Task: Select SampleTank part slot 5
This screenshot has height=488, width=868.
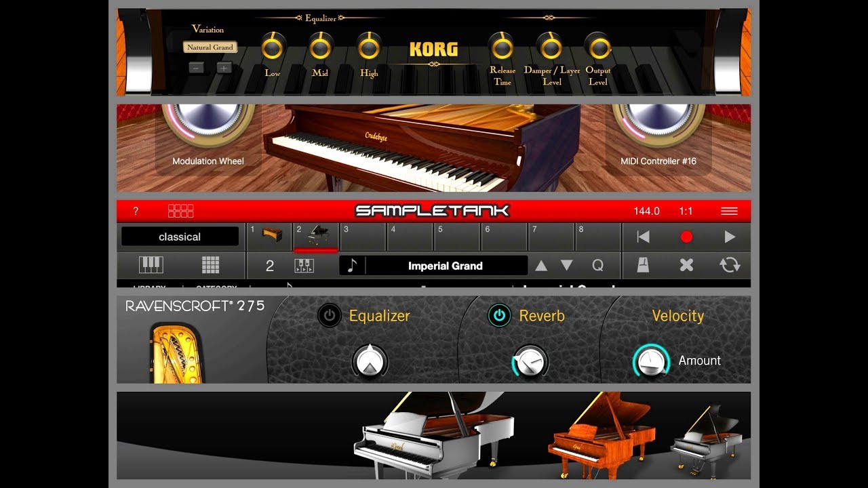Action: click(x=457, y=237)
